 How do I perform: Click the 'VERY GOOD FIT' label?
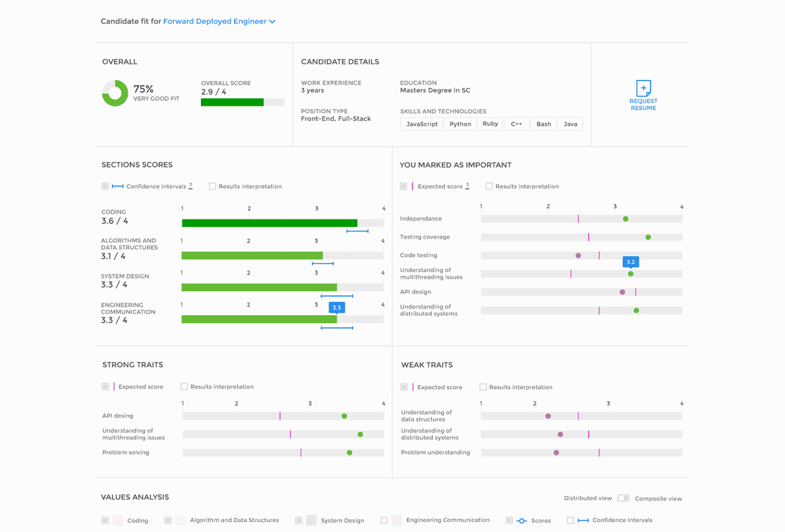point(156,98)
